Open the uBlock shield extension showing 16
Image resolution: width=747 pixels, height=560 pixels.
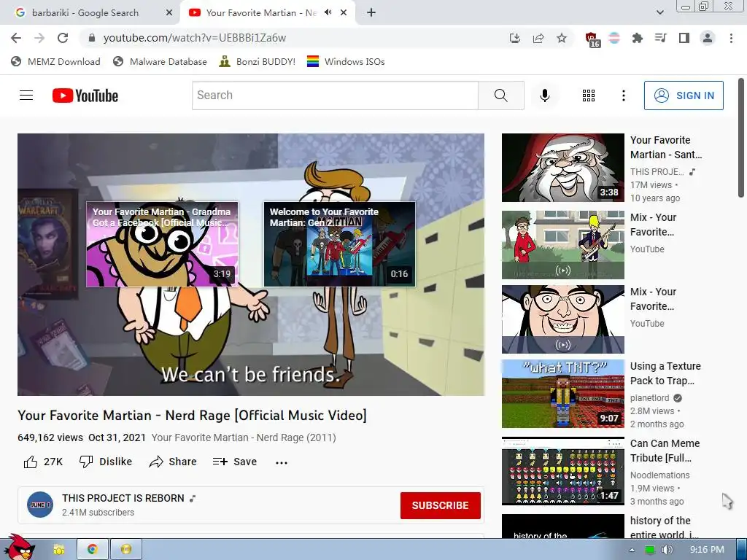[592, 39]
